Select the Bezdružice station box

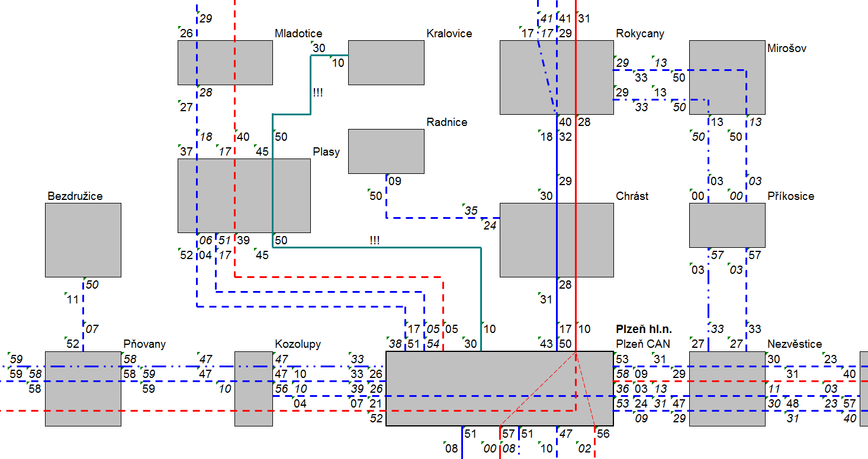pos(83,240)
